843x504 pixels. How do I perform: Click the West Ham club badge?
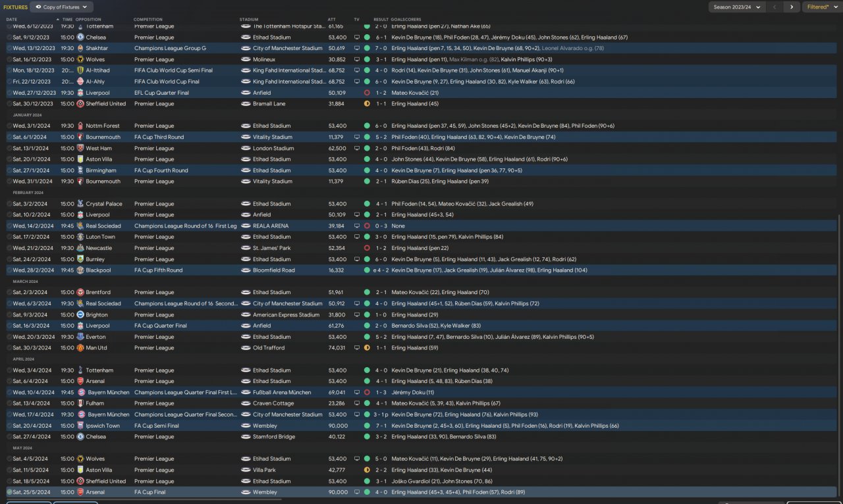click(x=80, y=148)
